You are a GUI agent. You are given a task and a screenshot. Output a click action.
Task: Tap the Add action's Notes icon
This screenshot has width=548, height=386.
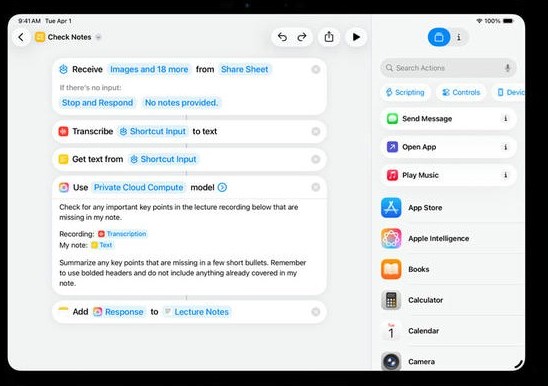pyautogui.click(x=63, y=312)
